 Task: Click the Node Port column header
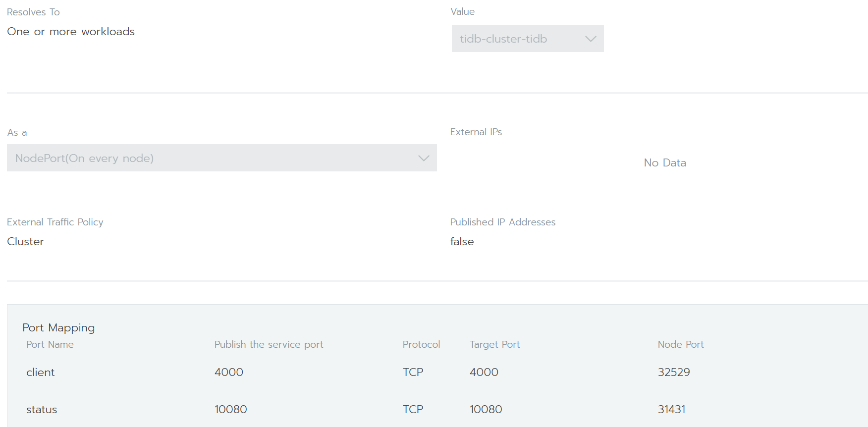(x=681, y=344)
